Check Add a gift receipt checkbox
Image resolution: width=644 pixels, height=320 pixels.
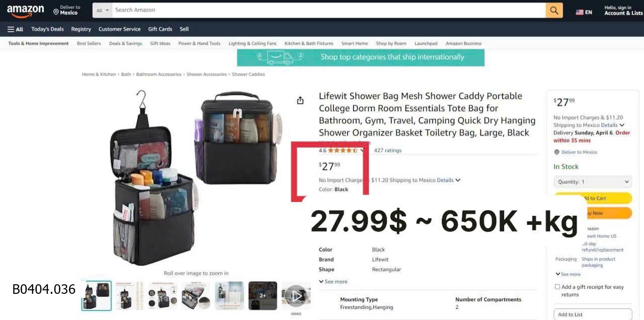pos(557,287)
